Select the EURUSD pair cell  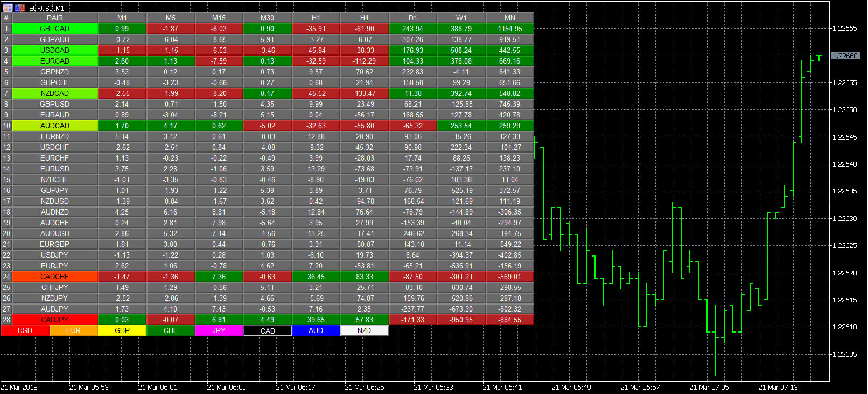coord(55,169)
